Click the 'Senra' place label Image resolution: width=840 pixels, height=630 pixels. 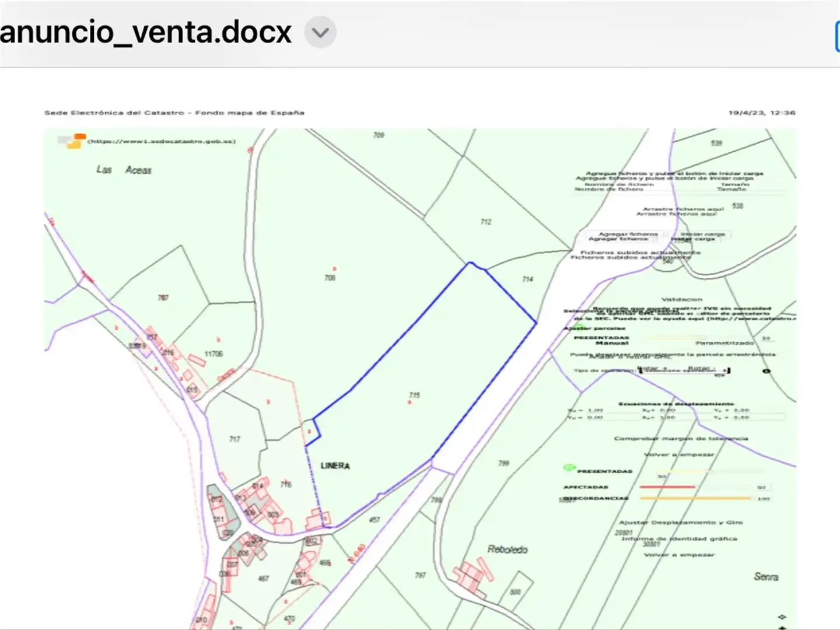click(x=766, y=576)
